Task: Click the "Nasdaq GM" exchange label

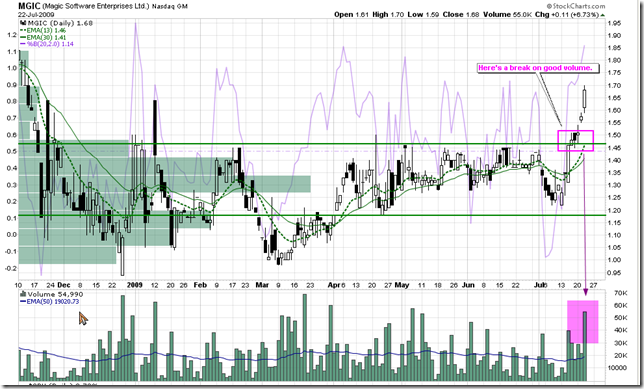Action: (x=169, y=7)
